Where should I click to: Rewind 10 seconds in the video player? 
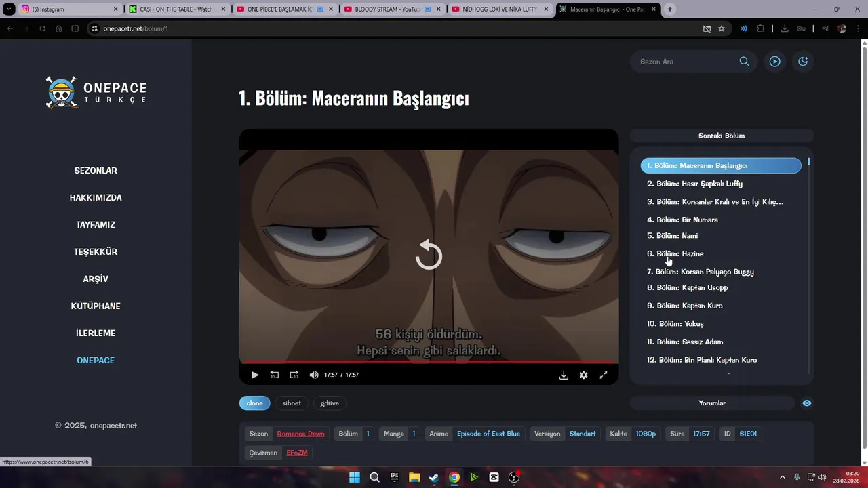(275, 375)
